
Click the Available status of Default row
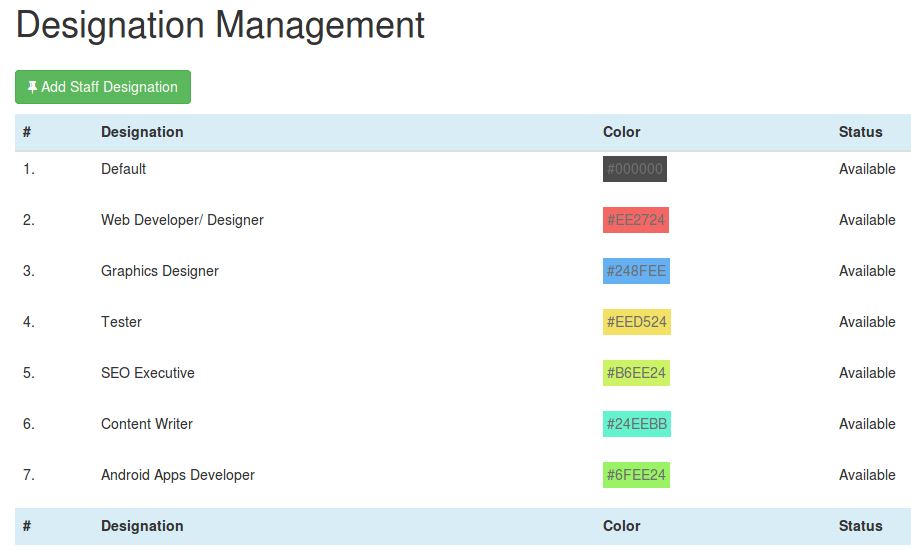pyautogui.click(x=867, y=169)
